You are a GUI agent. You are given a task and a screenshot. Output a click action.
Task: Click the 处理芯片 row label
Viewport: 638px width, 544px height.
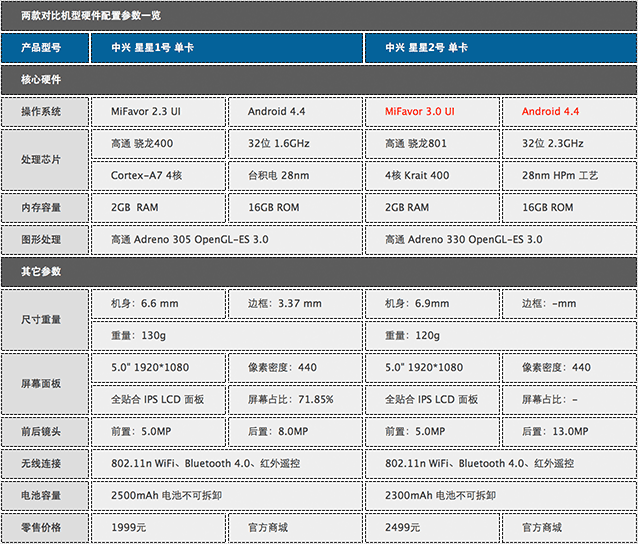tap(45, 160)
